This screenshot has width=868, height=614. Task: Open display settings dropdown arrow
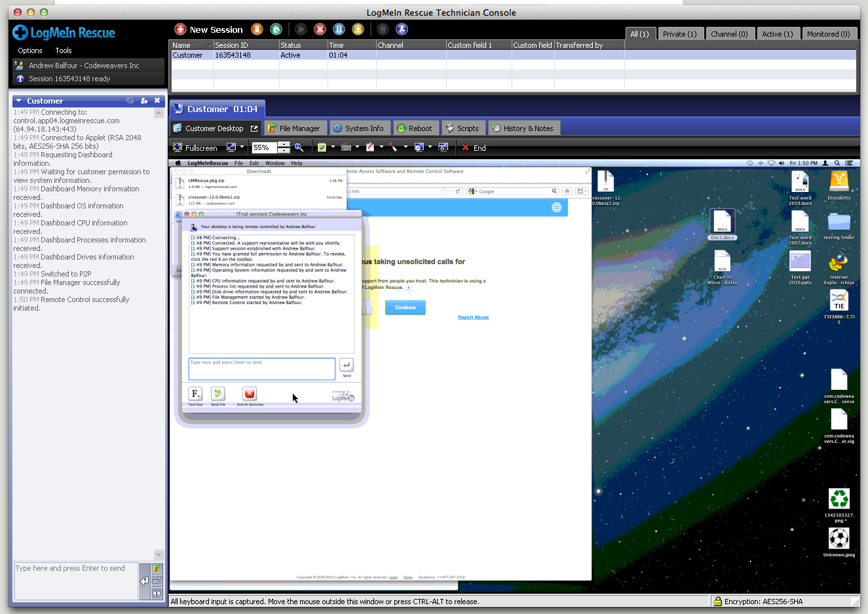[x=242, y=147]
